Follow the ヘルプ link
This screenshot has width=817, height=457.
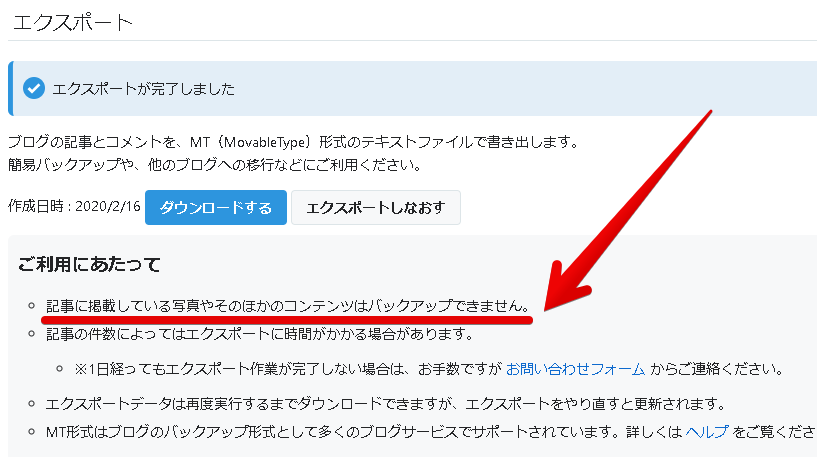pos(707,432)
